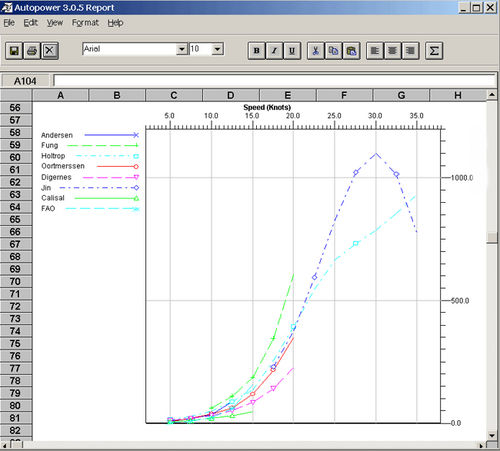This screenshot has height=451, width=500.
Task: Click vertical scrollbar up arrow
Action: point(492,95)
